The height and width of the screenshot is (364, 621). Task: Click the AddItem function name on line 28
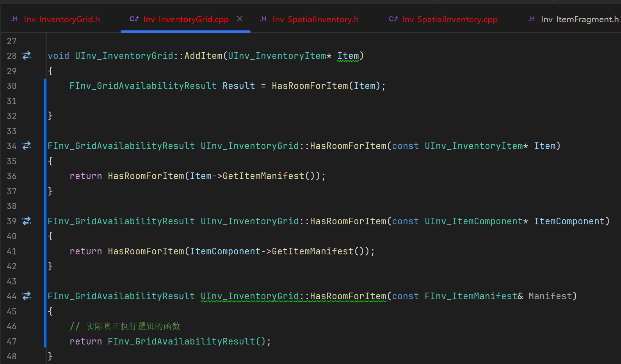[x=203, y=56]
